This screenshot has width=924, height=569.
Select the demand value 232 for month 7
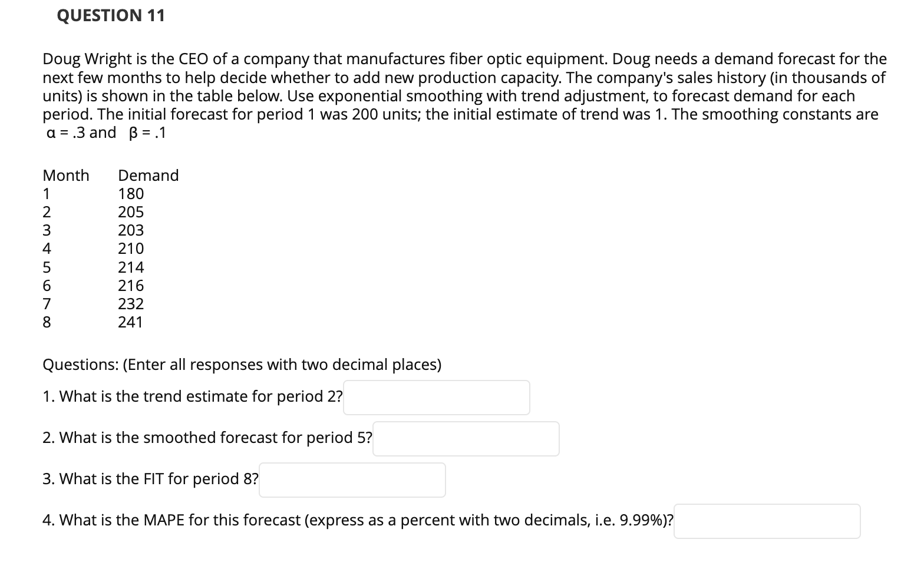pyautogui.click(x=130, y=303)
